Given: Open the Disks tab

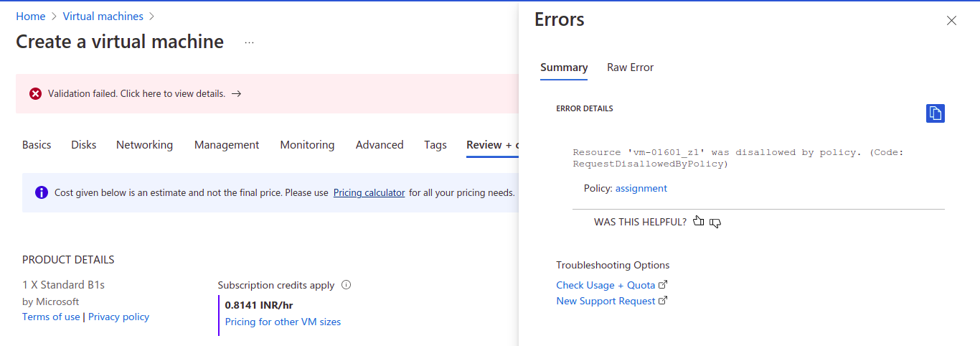Looking at the screenshot, I should click(x=84, y=145).
